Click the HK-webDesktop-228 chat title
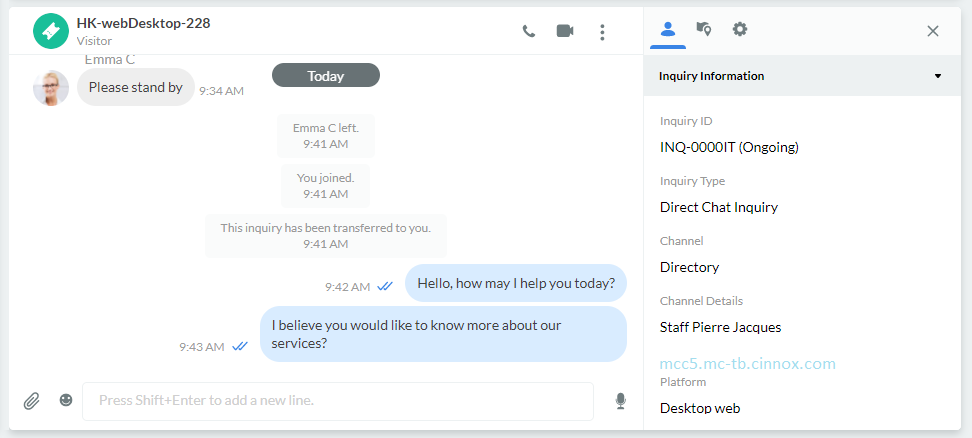Viewport: 972px width, 438px height. tap(143, 24)
